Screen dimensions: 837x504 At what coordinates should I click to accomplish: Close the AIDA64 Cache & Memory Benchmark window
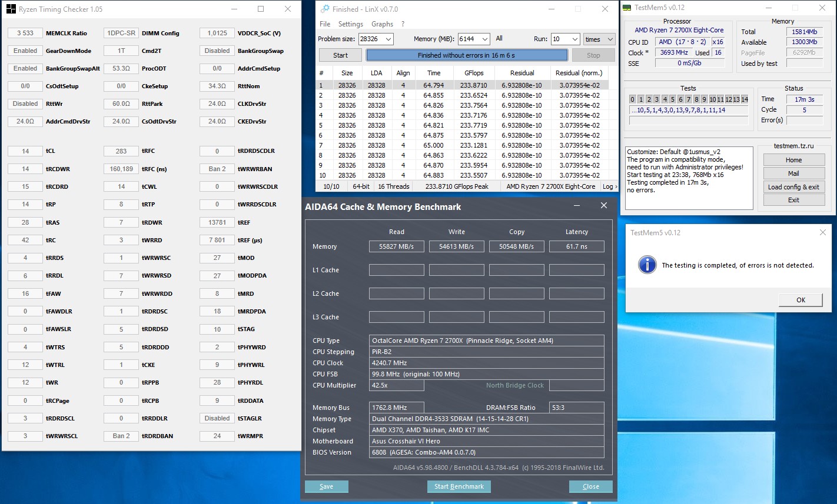(x=603, y=206)
